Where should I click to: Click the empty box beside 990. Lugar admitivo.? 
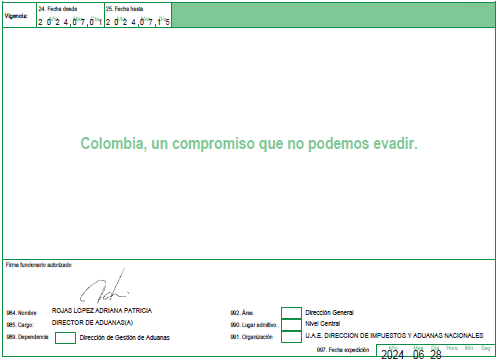291,325
